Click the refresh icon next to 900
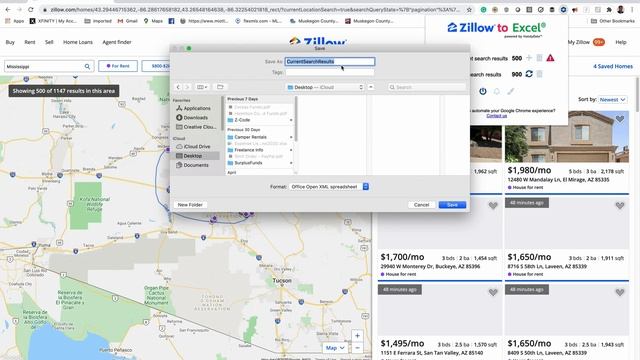Viewport: 640px width, 360px height. point(529,74)
